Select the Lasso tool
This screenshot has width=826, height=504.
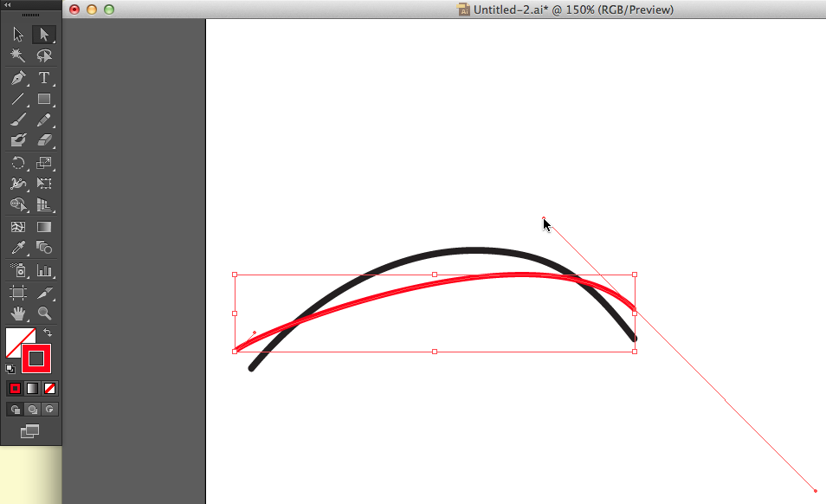[x=43, y=55]
